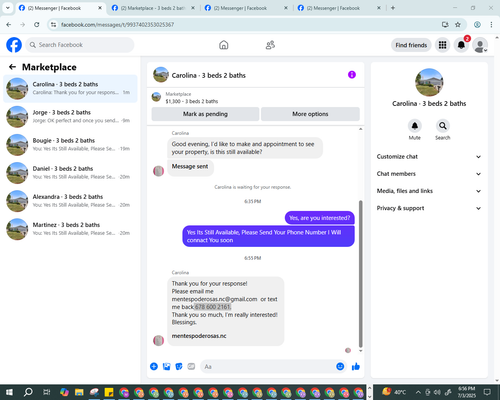Open more actions plus icon in composer
Viewport: 500px width, 400px height.
pos(154,367)
